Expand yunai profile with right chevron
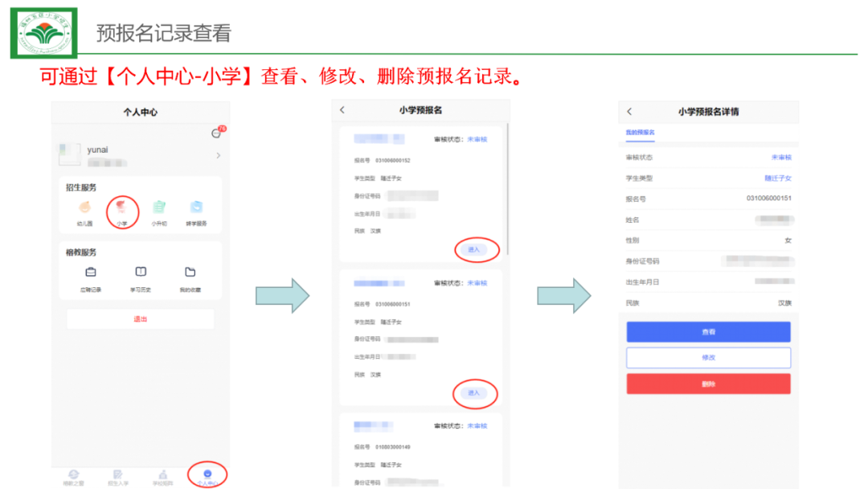The height and width of the screenshot is (489, 868). point(219,155)
